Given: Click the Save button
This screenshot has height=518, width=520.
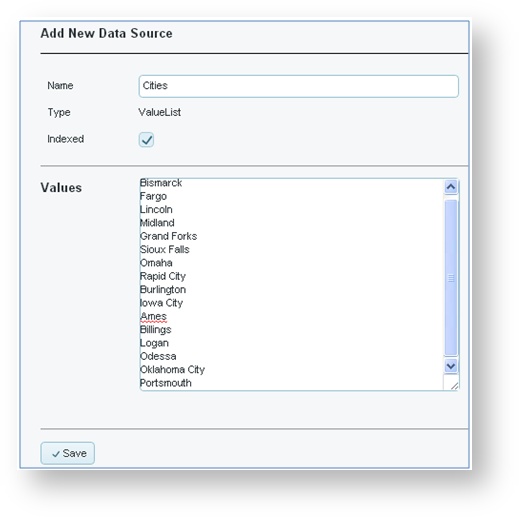Looking at the screenshot, I should [68, 453].
